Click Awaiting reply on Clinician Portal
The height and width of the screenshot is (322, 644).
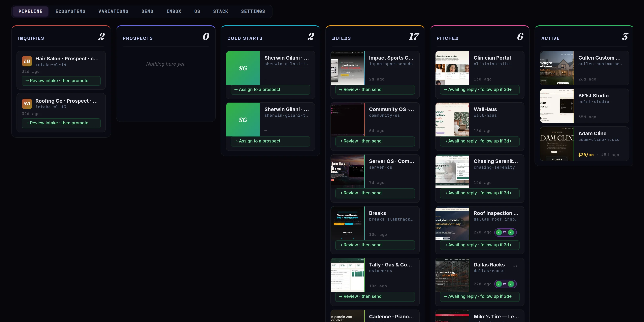click(480, 90)
